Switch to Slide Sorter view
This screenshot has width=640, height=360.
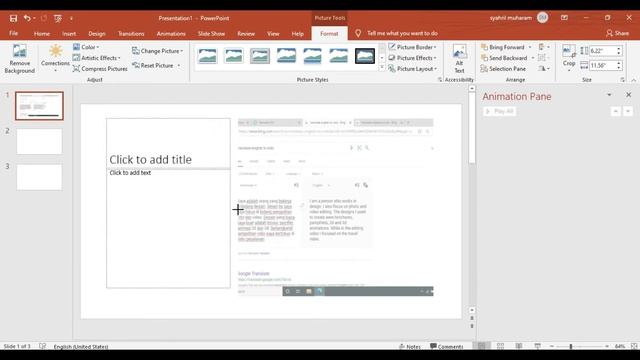tap(500, 346)
